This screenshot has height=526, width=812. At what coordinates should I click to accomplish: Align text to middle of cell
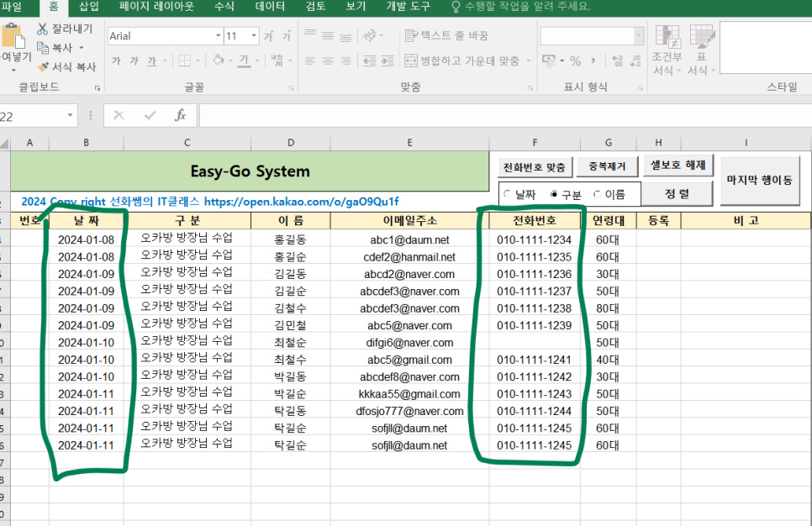[328, 35]
